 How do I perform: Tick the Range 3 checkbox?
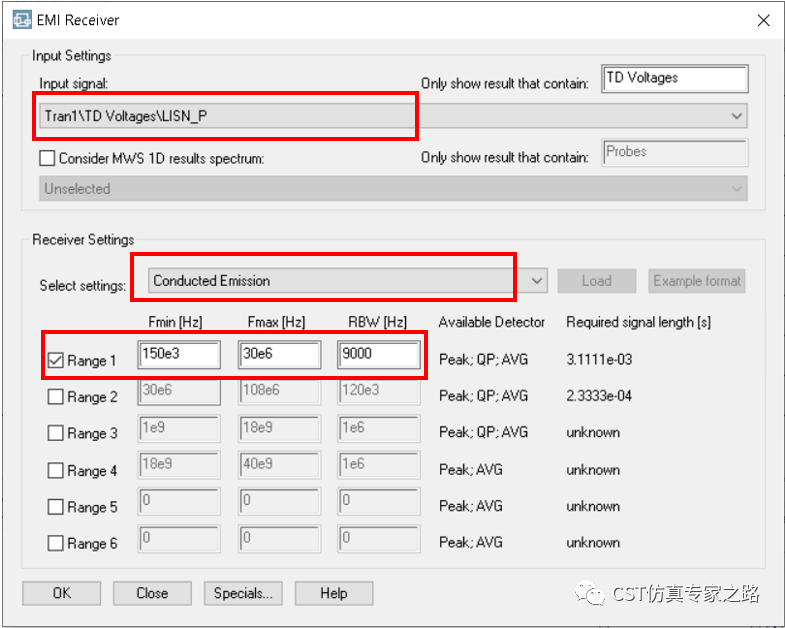(x=56, y=433)
